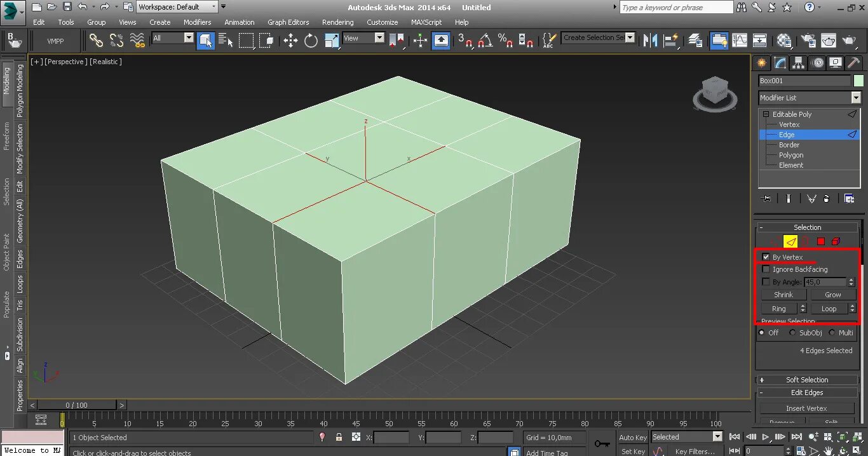This screenshot has height=456, width=868.
Task: Select the Polygon sub-object red square icon
Action: [x=820, y=241]
